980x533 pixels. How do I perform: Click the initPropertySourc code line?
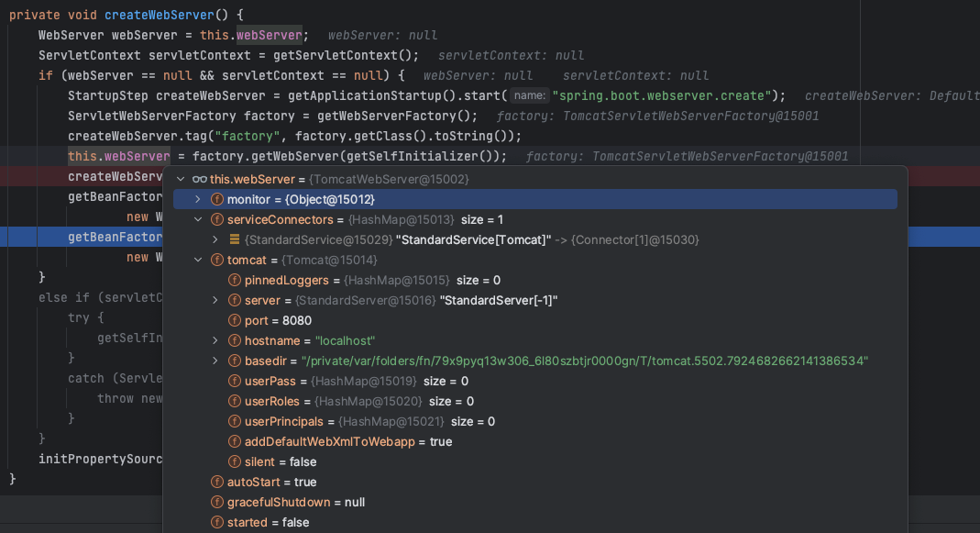point(100,460)
